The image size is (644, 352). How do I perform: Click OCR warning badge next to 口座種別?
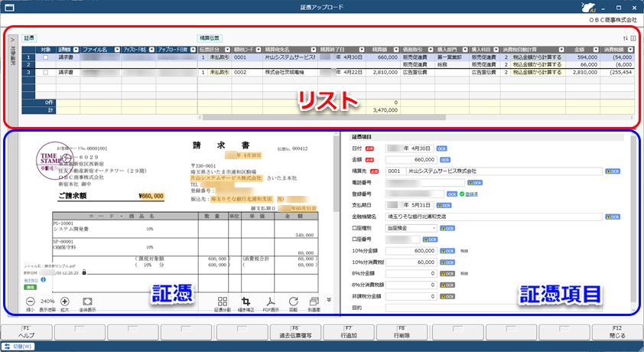(x=447, y=228)
